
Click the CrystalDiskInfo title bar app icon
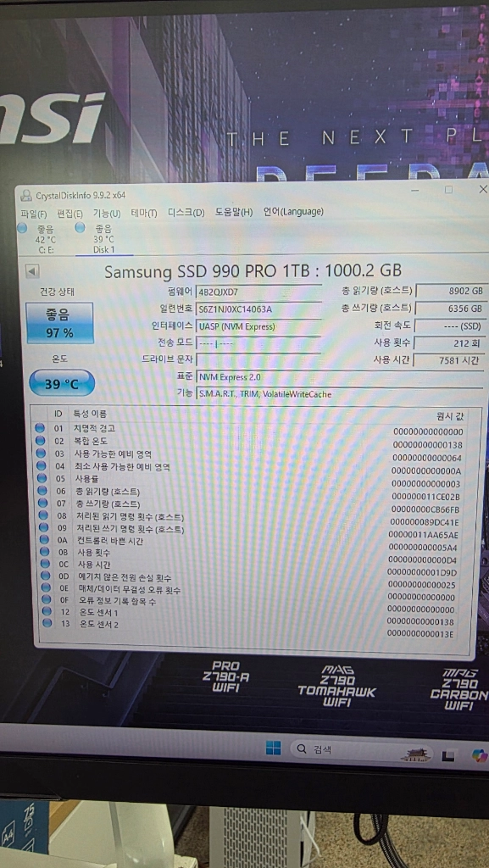[x=25, y=196]
